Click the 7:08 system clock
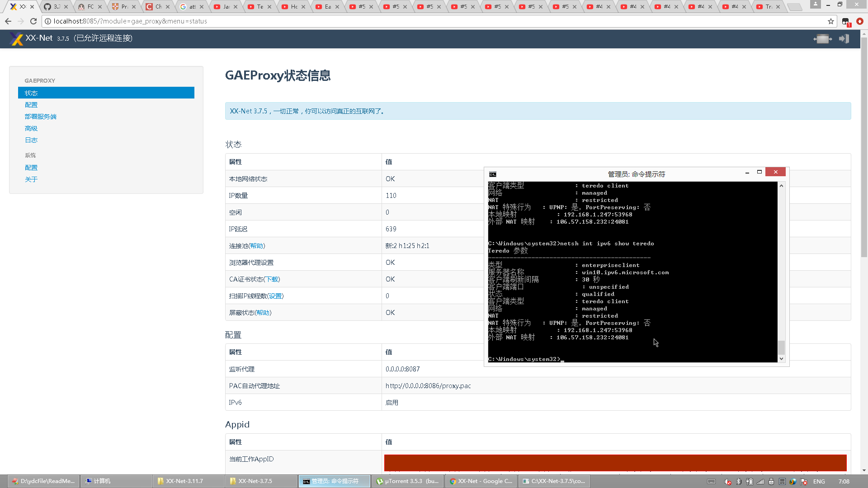Viewport: 868px width, 488px height. click(844, 482)
